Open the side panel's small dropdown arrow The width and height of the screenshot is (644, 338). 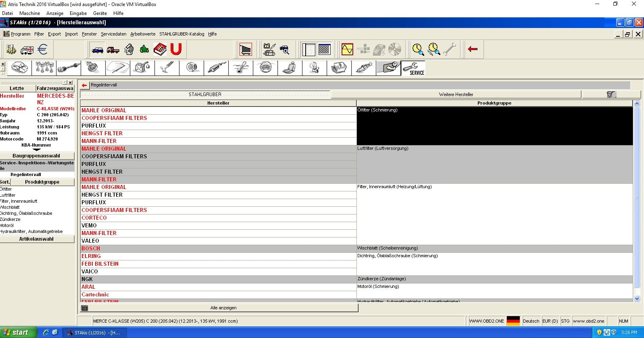point(65,82)
